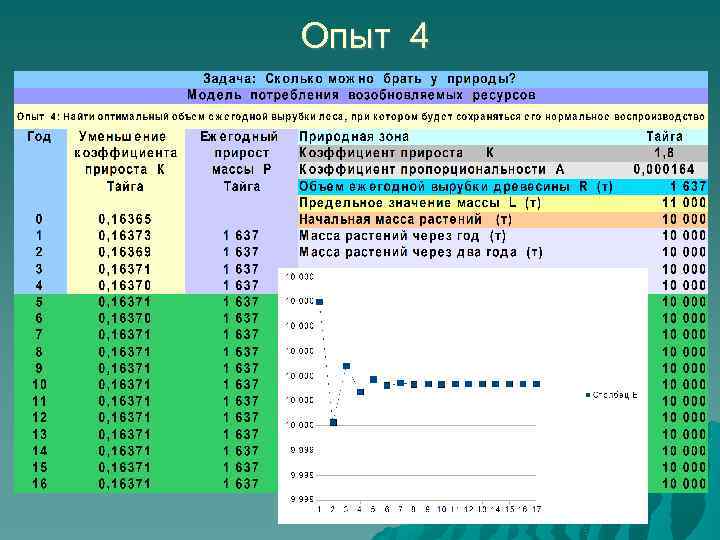720x540 pixels.
Task: Click 10 000 mass value in year 9 row
Action: (684, 368)
